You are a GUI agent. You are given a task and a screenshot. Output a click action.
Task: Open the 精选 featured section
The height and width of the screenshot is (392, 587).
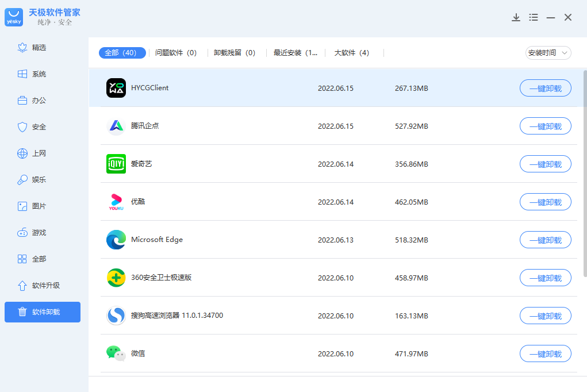[32, 48]
